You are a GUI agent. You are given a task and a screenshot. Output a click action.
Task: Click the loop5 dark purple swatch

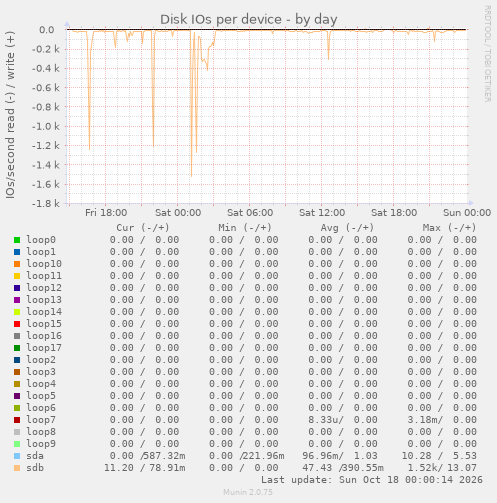click(17, 396)
